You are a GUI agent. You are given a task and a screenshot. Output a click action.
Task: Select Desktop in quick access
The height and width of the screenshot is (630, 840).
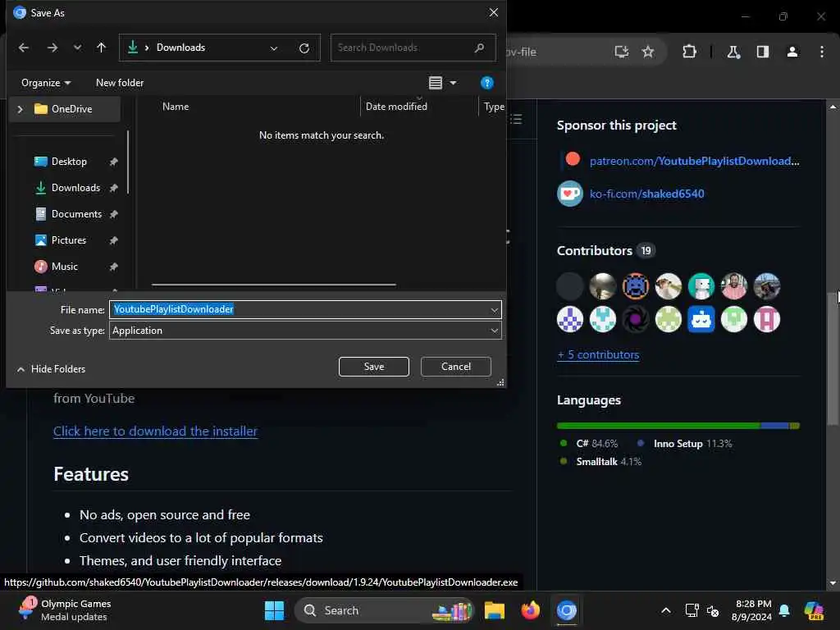click(69, 162)
